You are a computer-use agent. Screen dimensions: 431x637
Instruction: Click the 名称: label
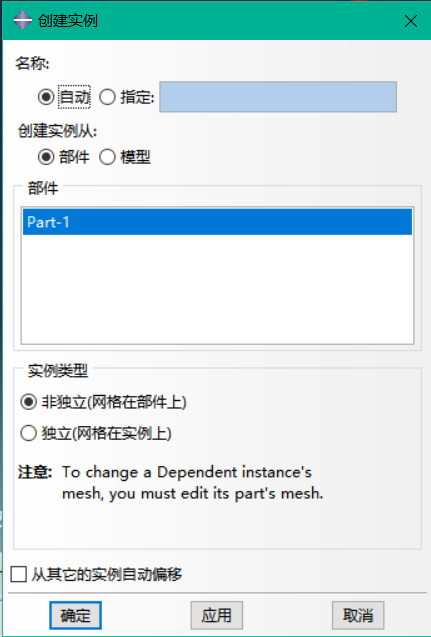click(32, 64)
